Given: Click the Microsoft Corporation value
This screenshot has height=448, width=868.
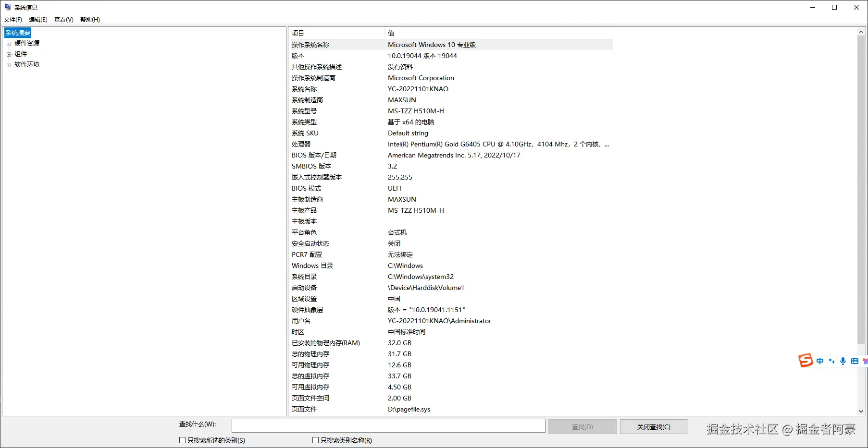Looking at the screenshot, I should [x=421, y=78].
